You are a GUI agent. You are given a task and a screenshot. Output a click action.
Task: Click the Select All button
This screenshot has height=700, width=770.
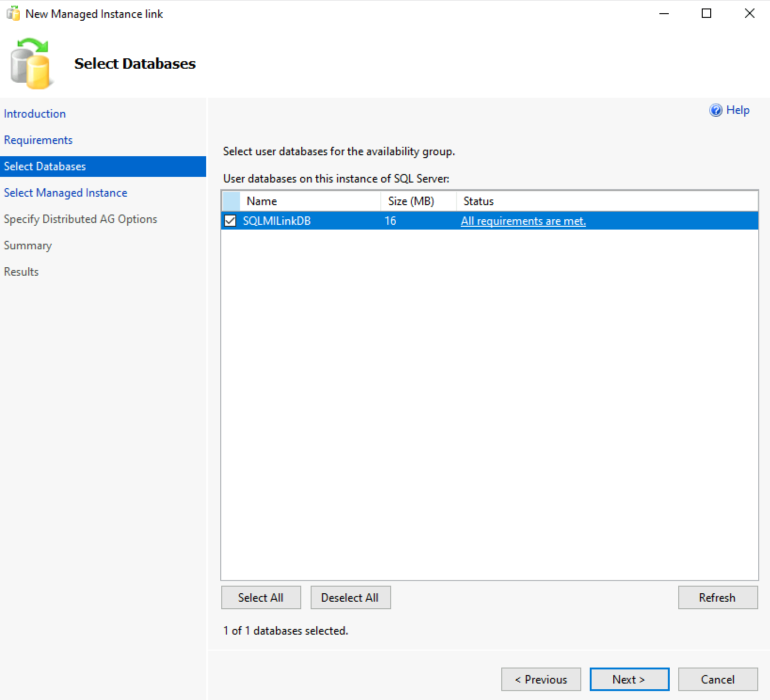(x=261, y=597)
